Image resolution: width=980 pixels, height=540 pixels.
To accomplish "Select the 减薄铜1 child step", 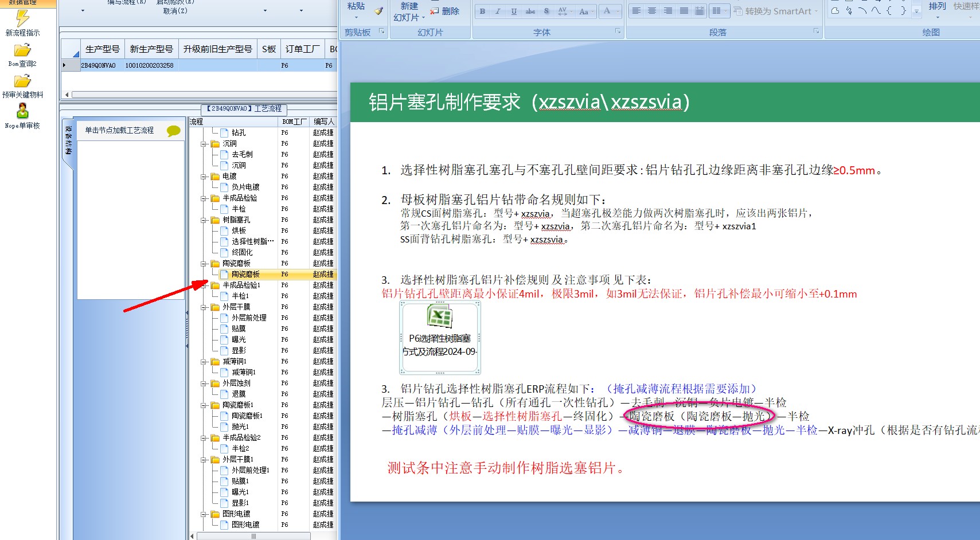I will click(244, 372).
